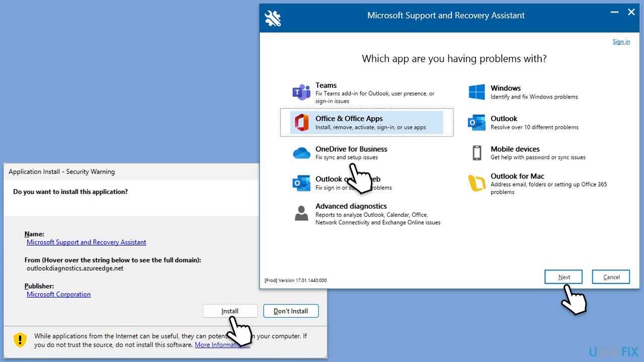Click 'Which app are you having problems with?' heading

pyautogui.click(x=454, y=59)
